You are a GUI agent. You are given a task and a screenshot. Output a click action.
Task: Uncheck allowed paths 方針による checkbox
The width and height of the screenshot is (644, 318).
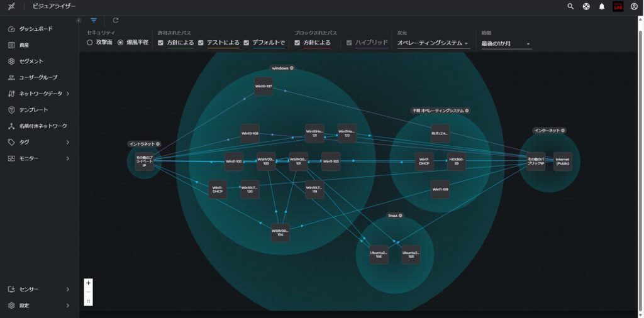(160, 43)
